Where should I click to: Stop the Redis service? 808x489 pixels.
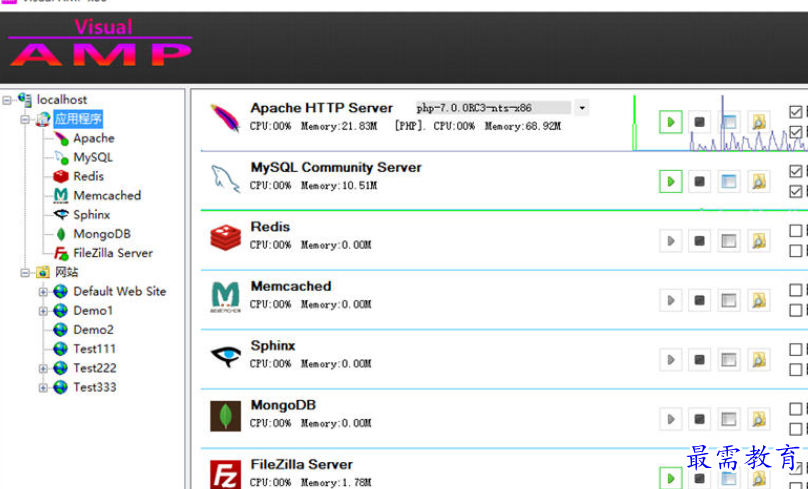[699, 241]
